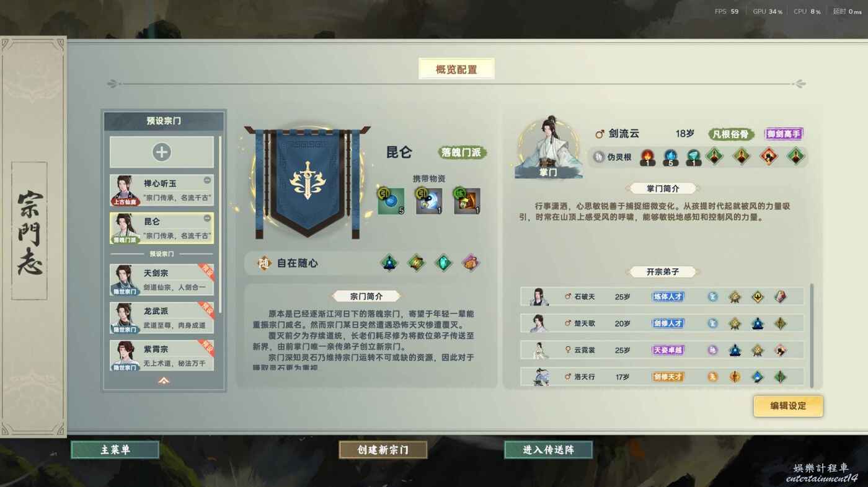Remove 禅心听玉 sect with minus button
This screenshot has height=487, width=868.
(x=207, y=180)
